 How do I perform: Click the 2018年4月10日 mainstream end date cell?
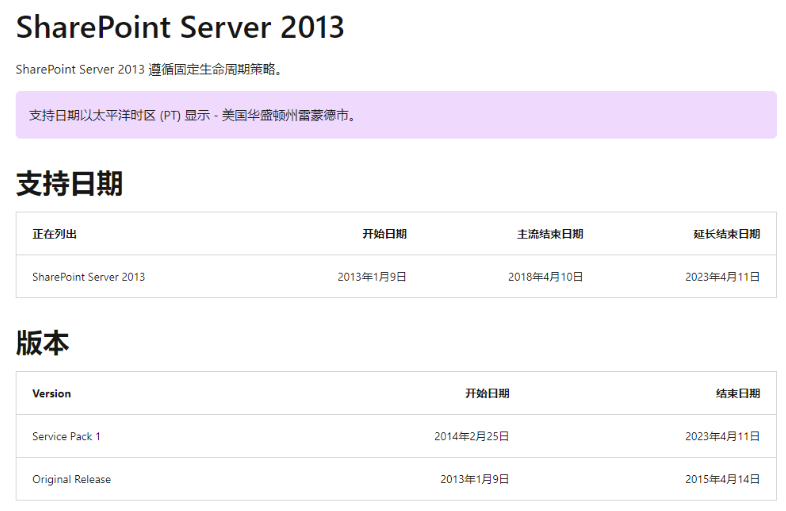545,277
